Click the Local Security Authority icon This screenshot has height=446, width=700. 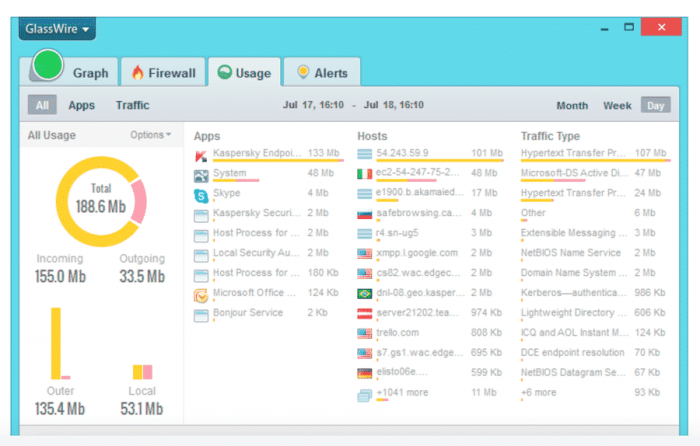coord(201,256)
